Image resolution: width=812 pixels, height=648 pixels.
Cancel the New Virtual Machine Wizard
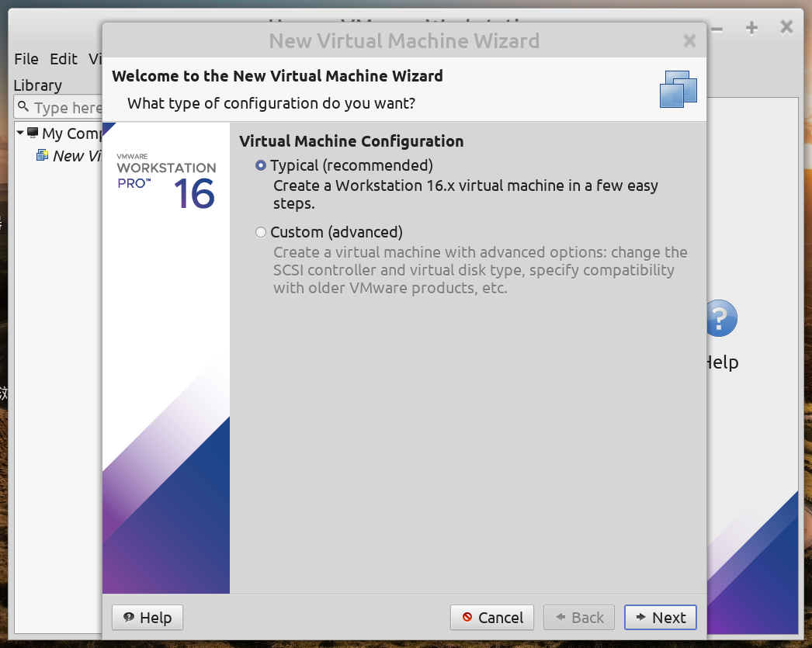[492, 618]
